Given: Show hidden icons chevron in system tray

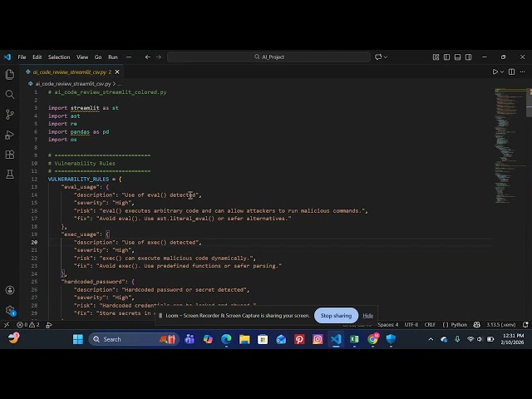Looking at the screenshot, I should point(431,339).
